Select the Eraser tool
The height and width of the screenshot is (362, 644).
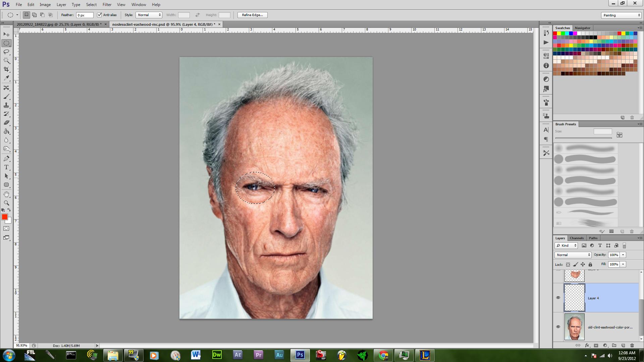click(6, 123)
